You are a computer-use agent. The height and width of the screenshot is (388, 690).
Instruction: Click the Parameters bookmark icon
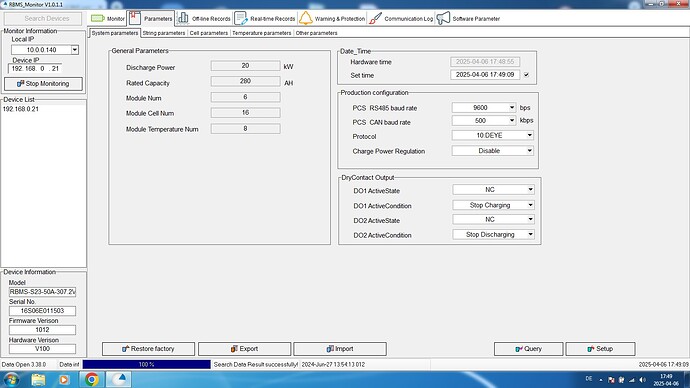(135, 18)
